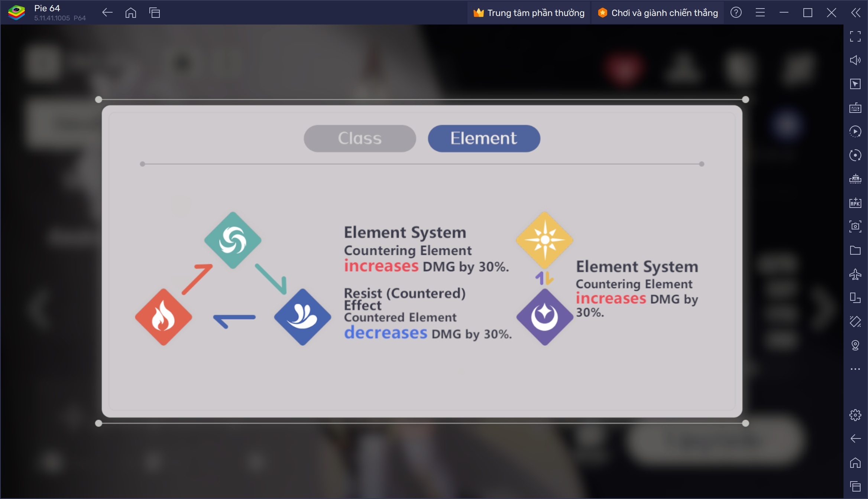Image resolution: width=868 pixels, height=499 pixels.
Task: Click the red "increases" word beside the wind icon
Action: click(381, 266)
